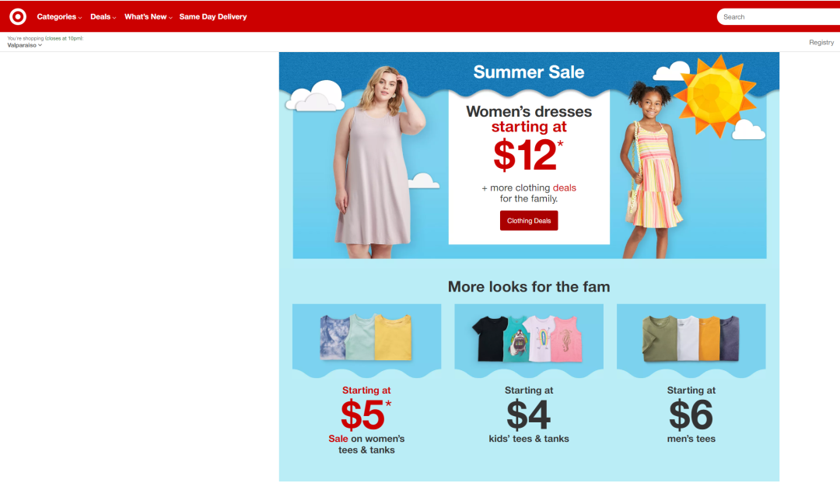Image resolution: width=840 pixels, height=504 pixels.
Task: Open men's tees thumbnail
Action: point(691,338)
